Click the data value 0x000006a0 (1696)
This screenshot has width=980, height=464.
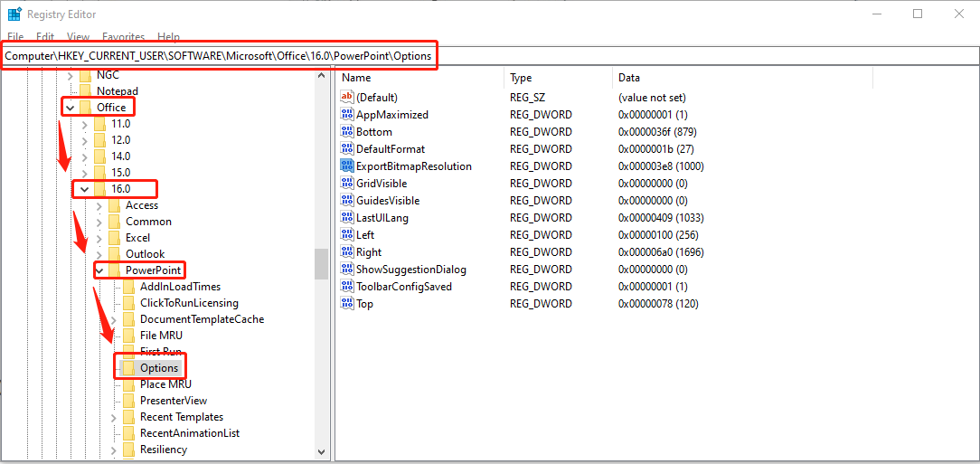coord(661,252)
